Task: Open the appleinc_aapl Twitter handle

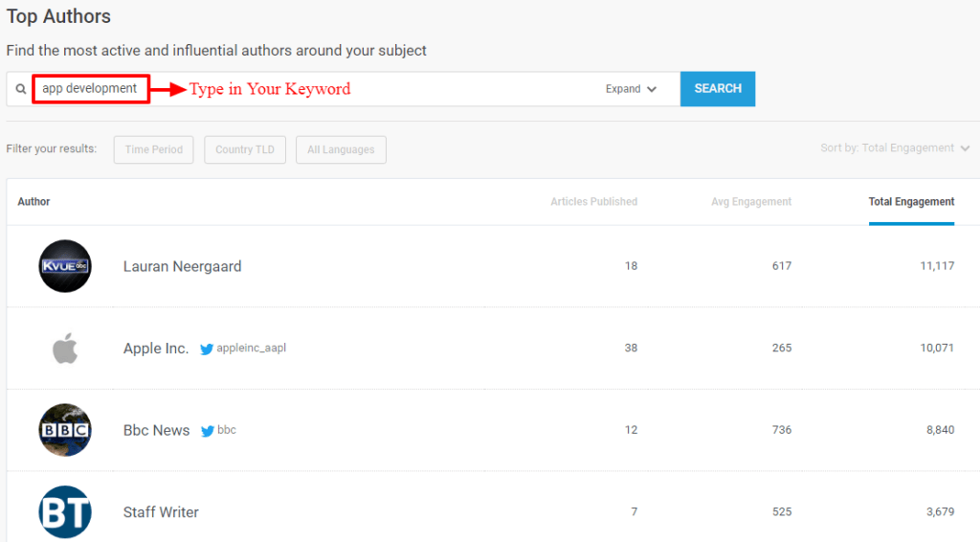Action: pos(252,349)
